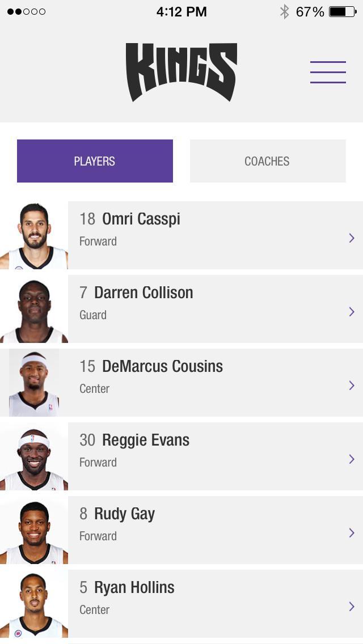363x644 pixels.
Task: Click DeMarcus Cousins's headshot photo
Action: pos(33,382)
